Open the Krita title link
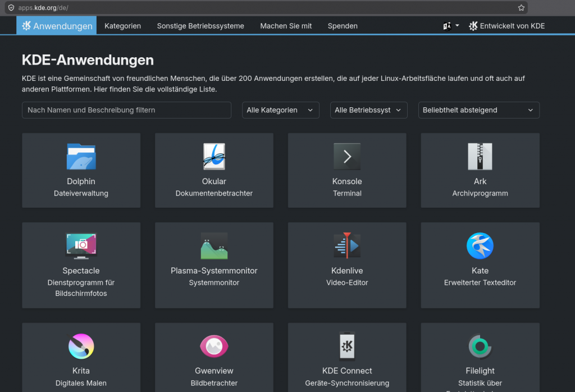Screen dimensions: 575x392 (81, 371)
